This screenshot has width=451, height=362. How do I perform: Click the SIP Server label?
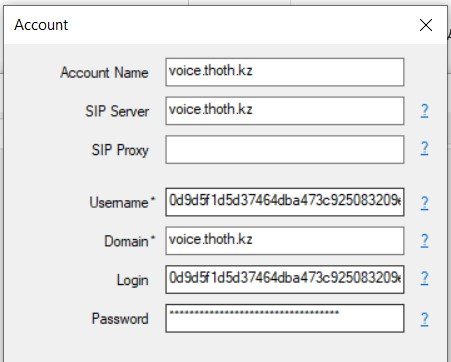[x=117, y=111]
